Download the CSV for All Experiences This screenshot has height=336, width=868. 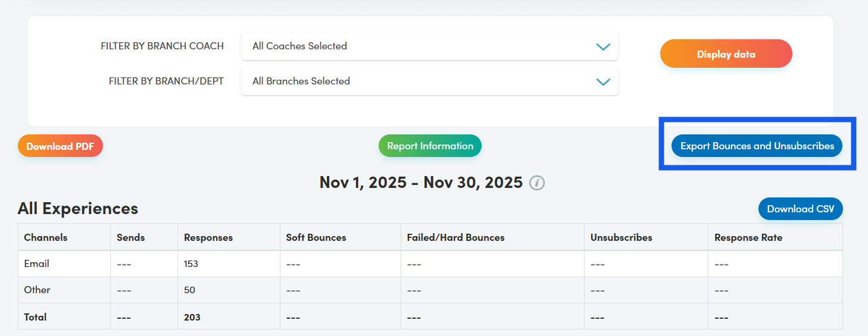click(x=800, y=209)
